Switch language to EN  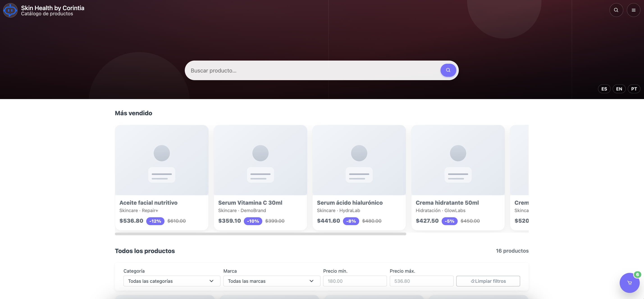(619, 89)
